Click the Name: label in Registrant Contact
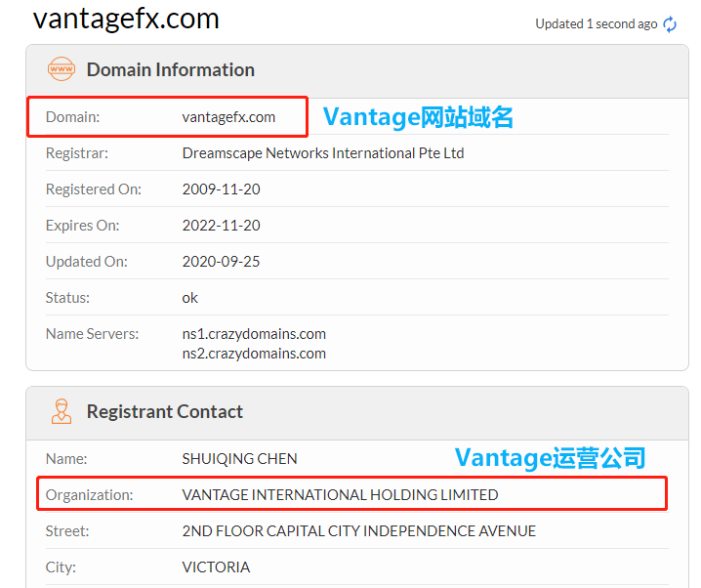Viewport: 701px width, 588px height. 66,459
